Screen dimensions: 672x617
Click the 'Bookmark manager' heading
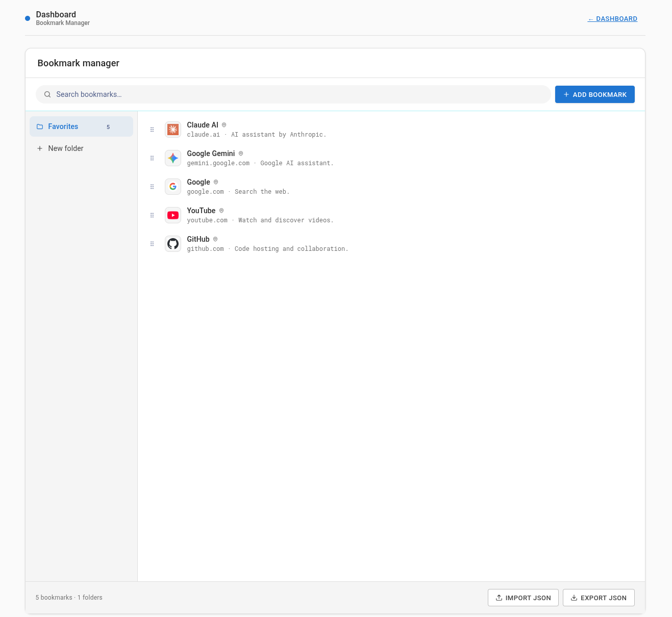(79, 63)
